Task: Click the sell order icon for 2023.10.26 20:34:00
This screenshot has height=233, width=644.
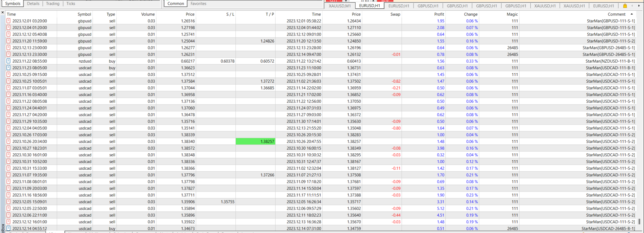Action: click(8, 141)
